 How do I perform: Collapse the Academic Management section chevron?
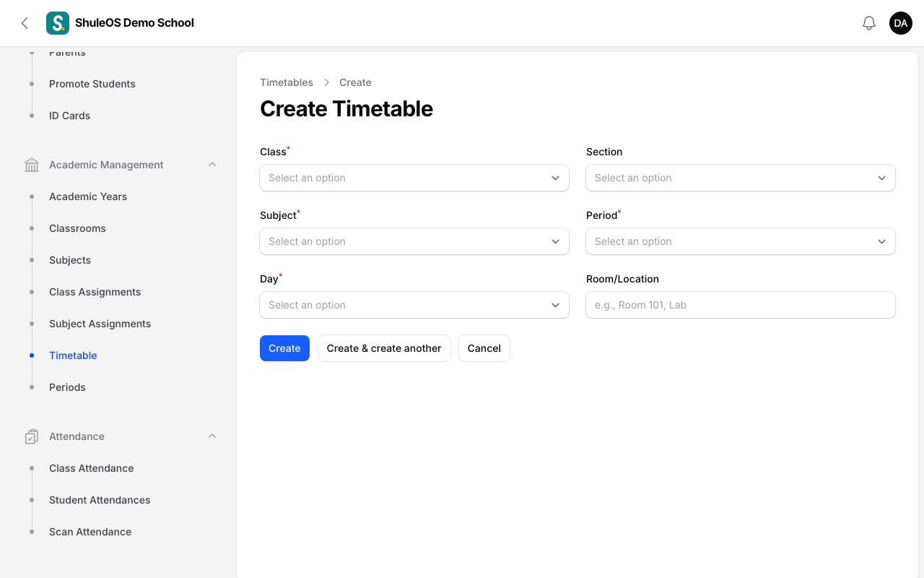212,165
